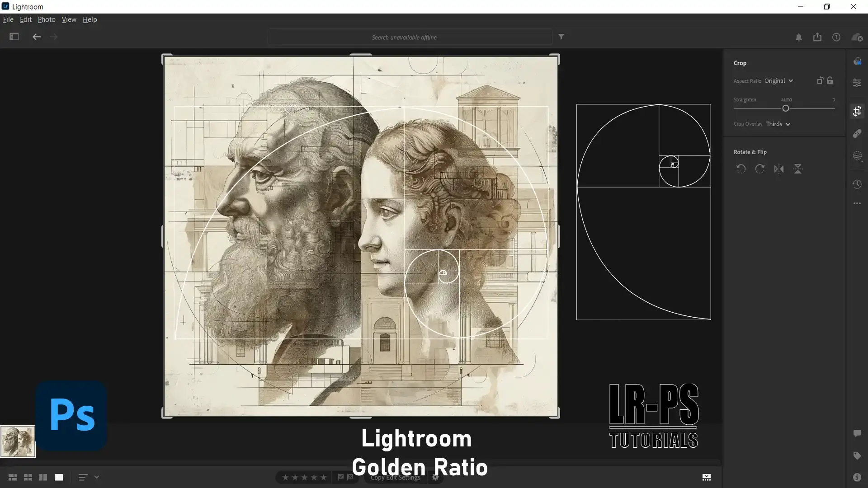868x488 pixels.
Task: Click the Share export icon
Action: (x=817, y=37)
